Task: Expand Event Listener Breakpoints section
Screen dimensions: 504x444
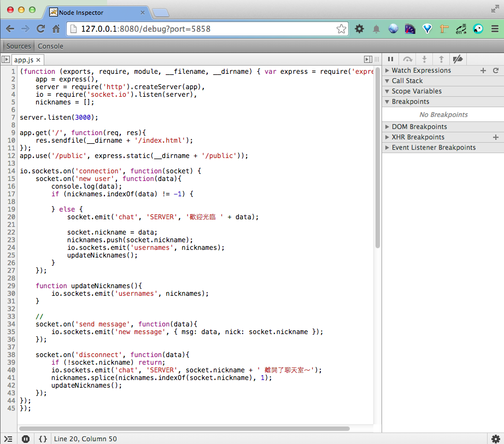Action: (x=433, y=148)
